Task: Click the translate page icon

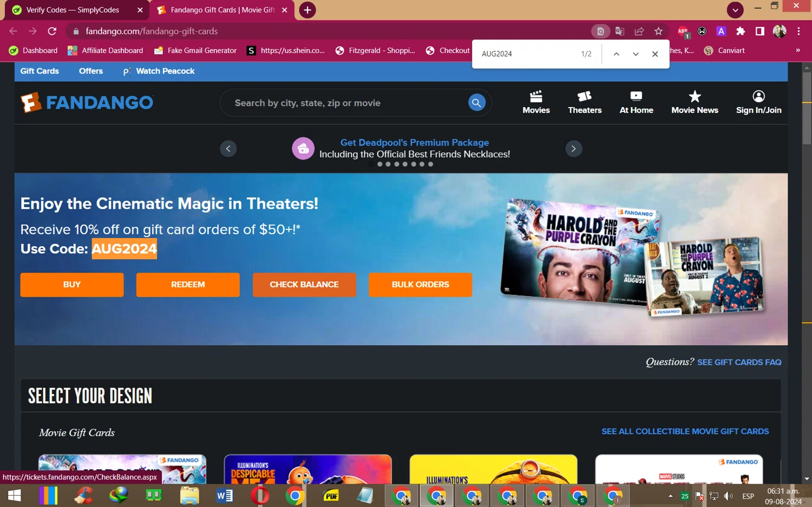Action: point(620,31)
